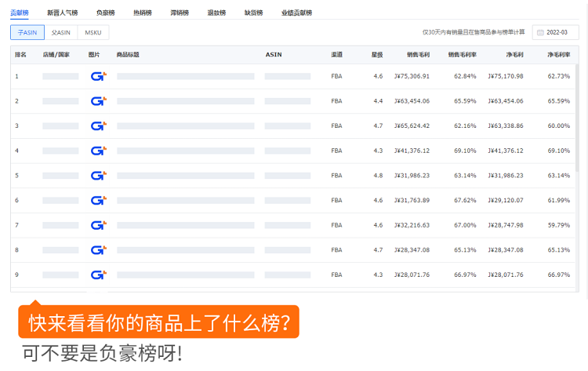Click the product image icon in row 3
588x371 pixels.
[98, 125]
